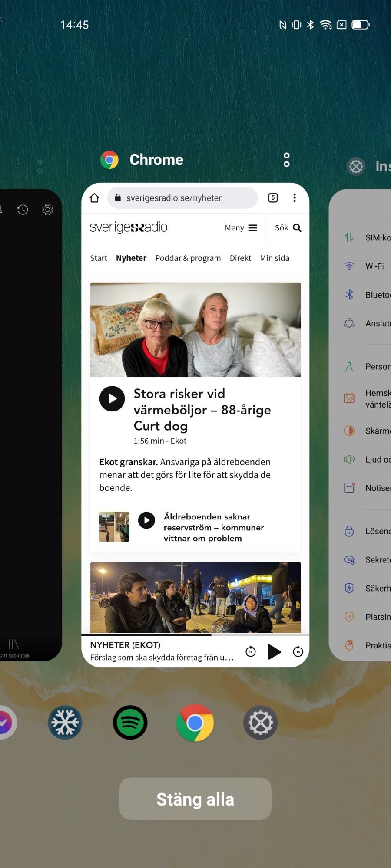Switch to the Poddar & program tab
This screenshot has width=391, height=868.
(188, 258)
